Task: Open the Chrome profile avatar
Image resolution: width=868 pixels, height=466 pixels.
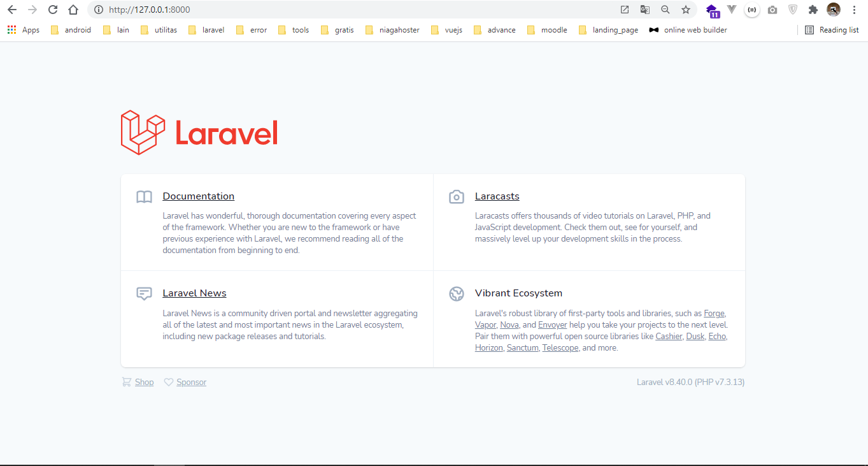Action: coord(834,10)
